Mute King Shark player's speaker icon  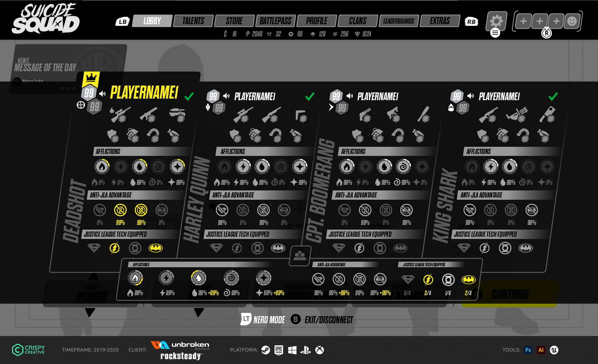(x=471, y=96)
